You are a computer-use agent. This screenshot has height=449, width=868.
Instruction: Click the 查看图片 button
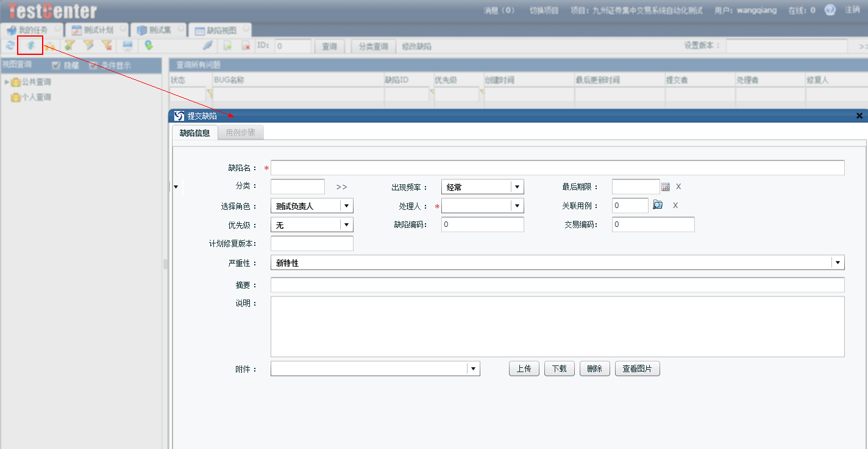637,368
